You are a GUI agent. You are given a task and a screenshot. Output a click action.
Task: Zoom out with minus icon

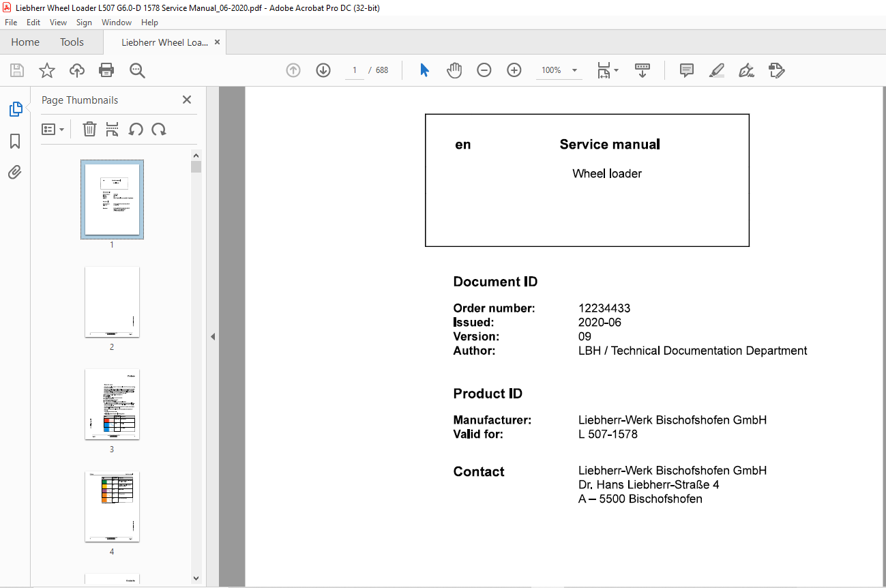coord(484,70)
